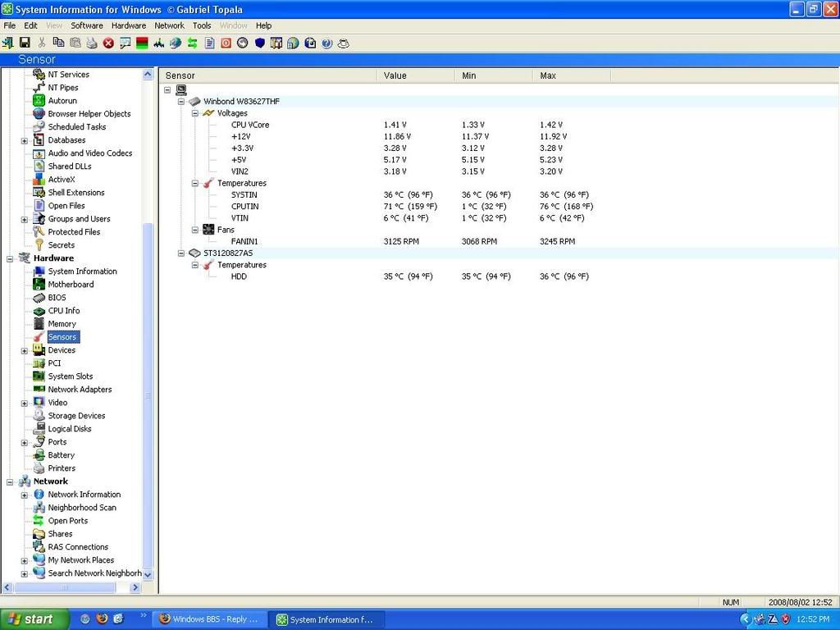Click the sidebar scroll up arrow
Viewport: 840px width, 630px height.
pyautogui.click(x=148, y=75)
